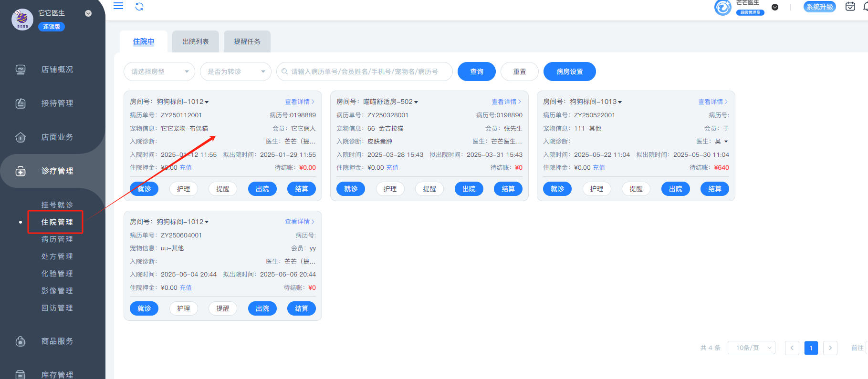Image resolution: width=868 pixels, height=379 pixels.
Task: Click the 病房设置 button
Action: 570,72
